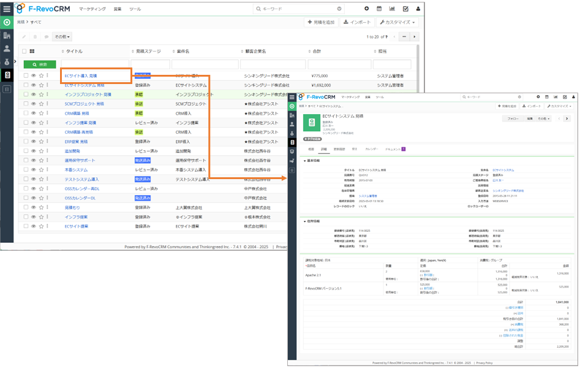Open calendar icon in detail window header
This screenshot has height=368, width=588.
pyautogui.click(x=547, y=97)
